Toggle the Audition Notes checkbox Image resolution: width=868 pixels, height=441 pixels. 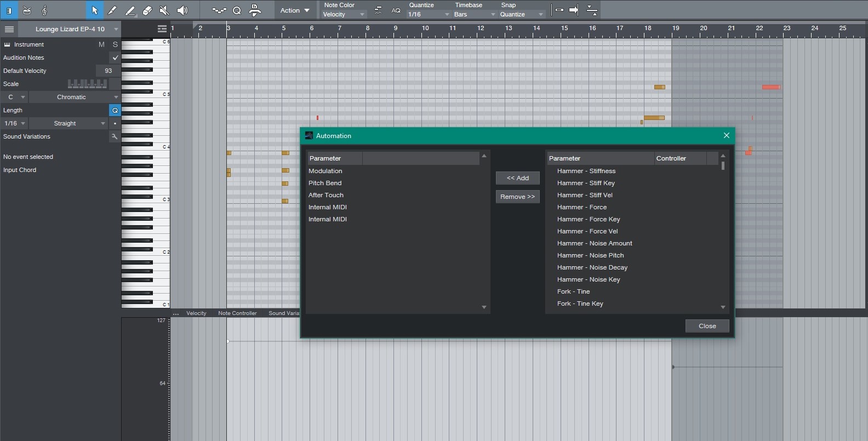click(115, 58)
